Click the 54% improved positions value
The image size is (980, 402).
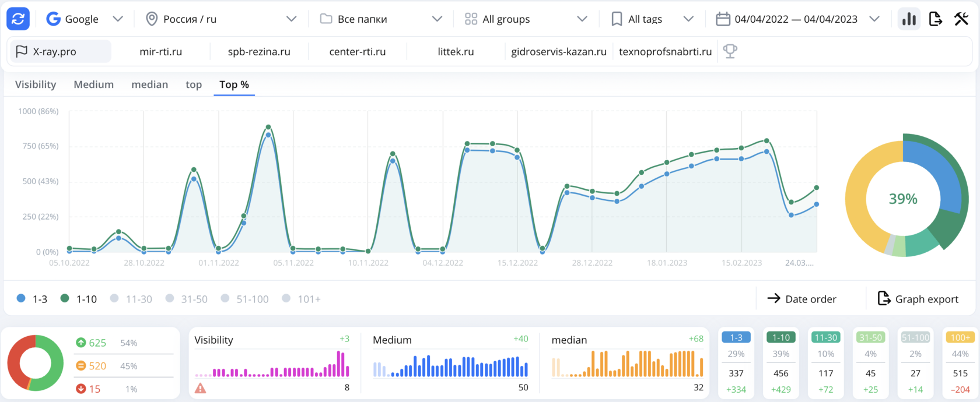129,343
